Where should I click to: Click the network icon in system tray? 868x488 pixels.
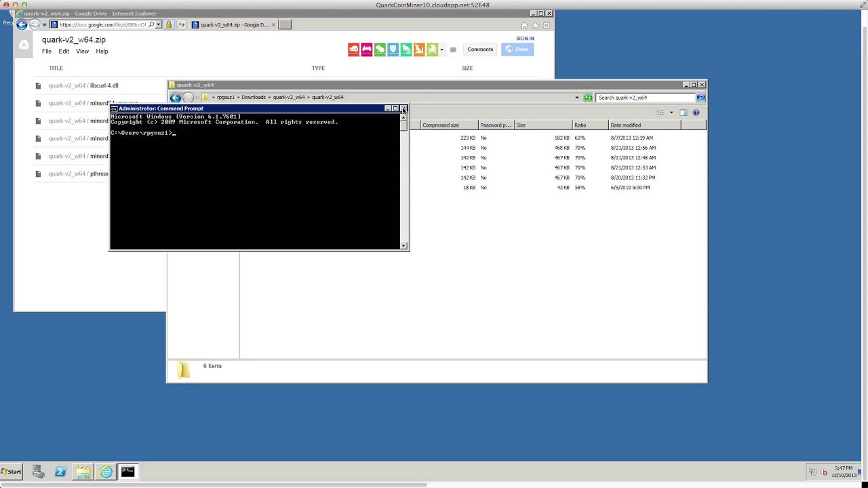(x=812, y=472)
